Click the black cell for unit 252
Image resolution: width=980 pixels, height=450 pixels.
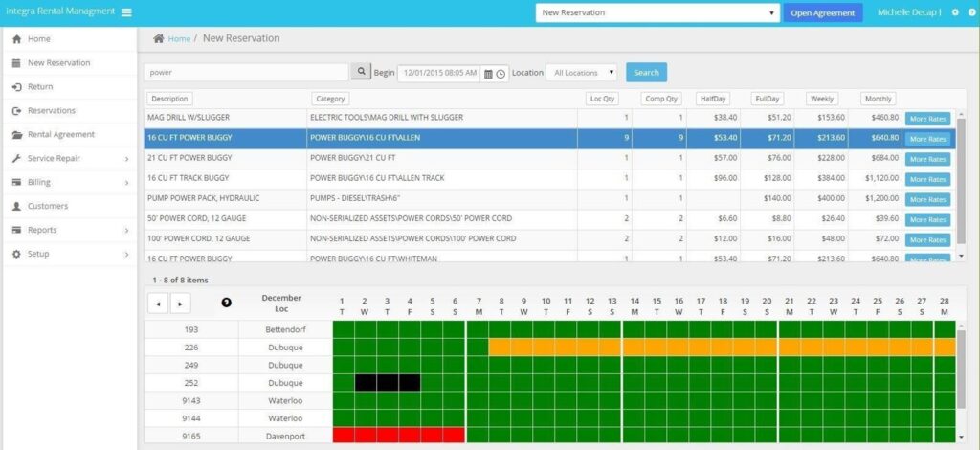(x=388, y=383)
